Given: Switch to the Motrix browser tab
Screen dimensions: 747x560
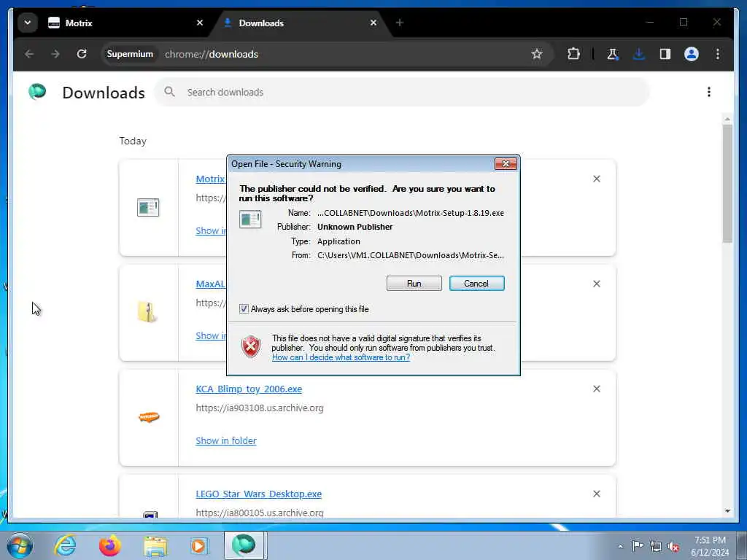Looking at the screenshot, I should pos(124,23).
